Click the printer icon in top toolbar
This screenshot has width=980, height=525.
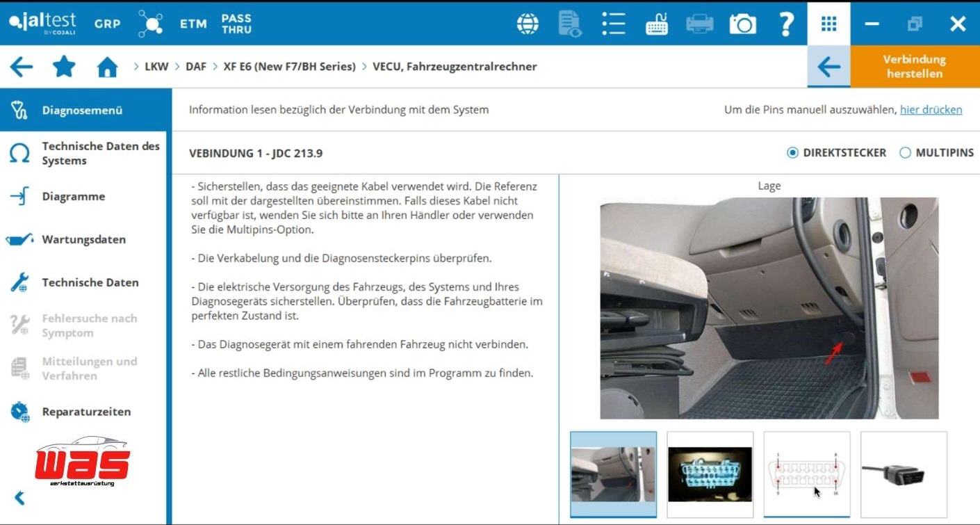pyautogui.click(x=699, y=24)
